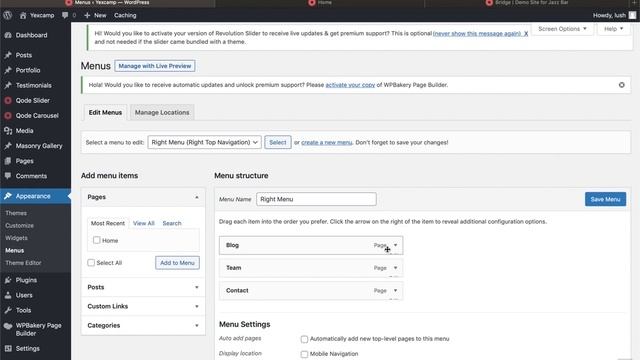640x360 pixels.
Task: Click the Users person icon
Action: [x=8, y=295]
